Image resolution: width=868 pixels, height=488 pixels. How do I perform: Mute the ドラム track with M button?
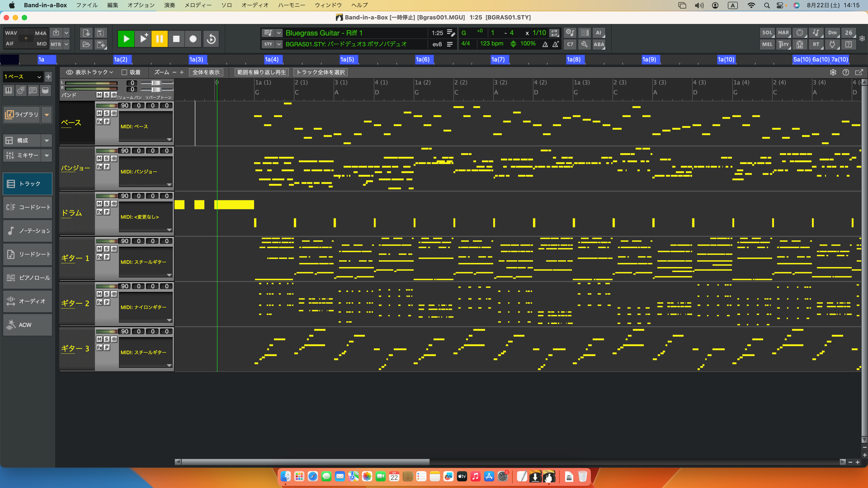(x=99, y=203)
